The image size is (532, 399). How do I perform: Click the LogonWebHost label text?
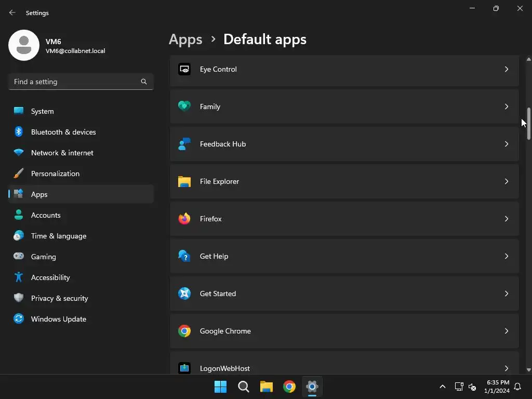click(225, 368)
